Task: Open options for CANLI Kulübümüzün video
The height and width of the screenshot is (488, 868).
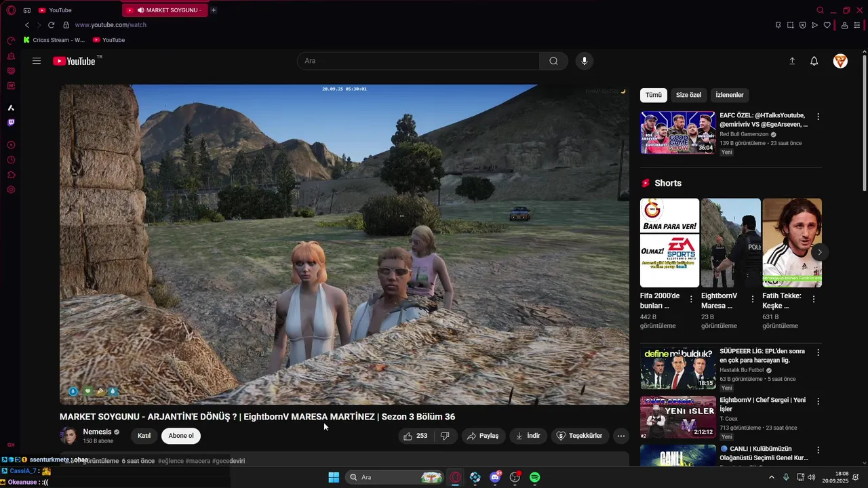Action: 818,450
